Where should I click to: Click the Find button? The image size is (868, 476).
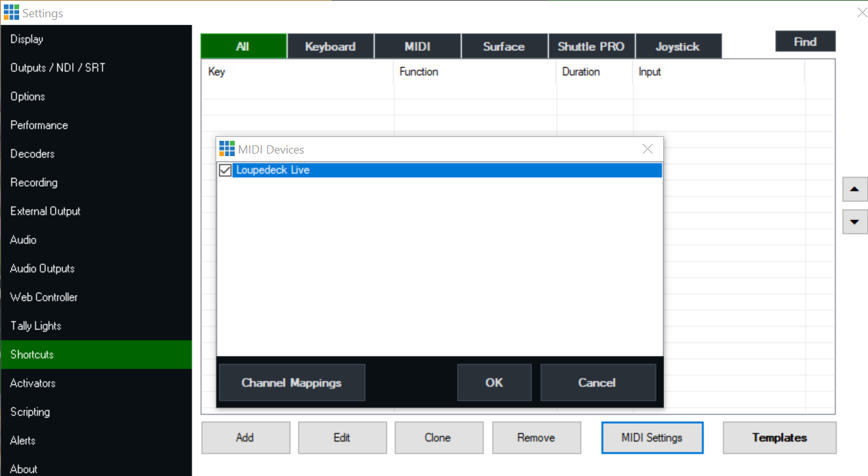(x=805, y=41)
